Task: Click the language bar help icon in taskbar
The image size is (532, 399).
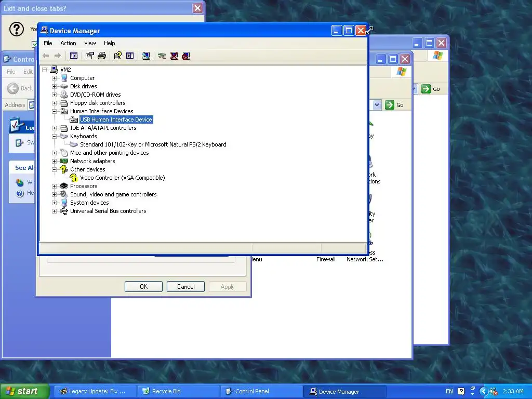Action: [x=461, y=391]
